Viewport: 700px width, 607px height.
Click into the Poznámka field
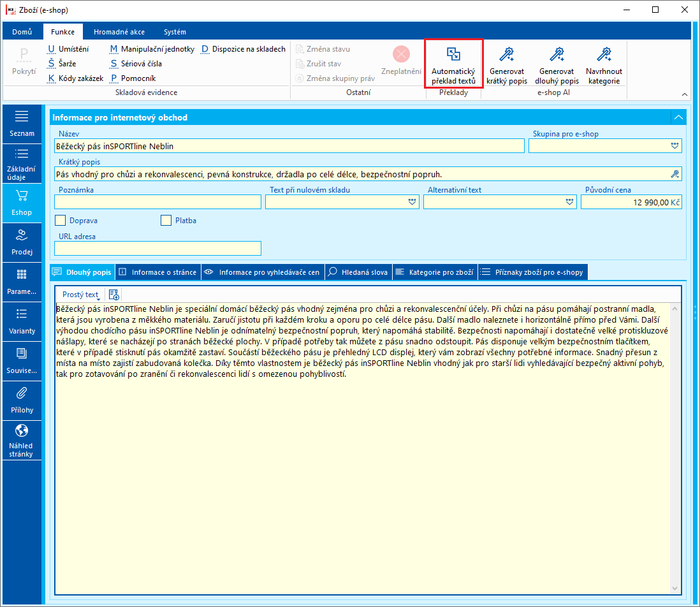click(x=157, y=202)
